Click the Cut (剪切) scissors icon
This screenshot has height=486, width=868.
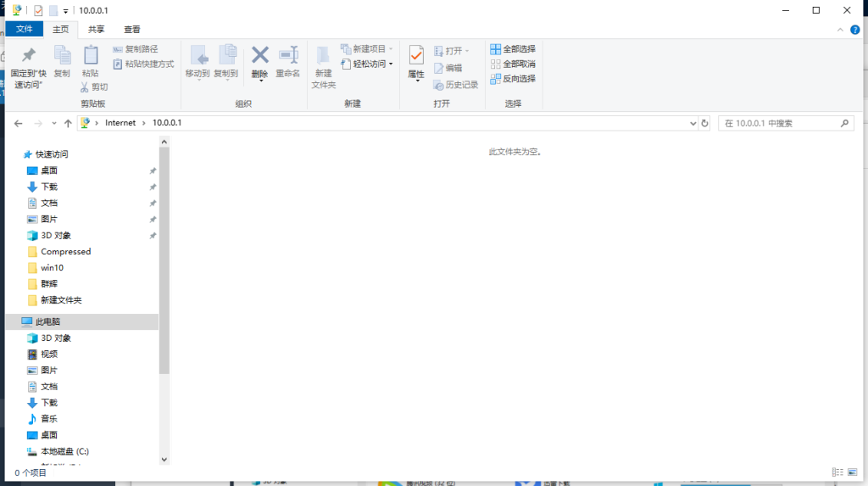pyautogui.click(x=84, y=87)
